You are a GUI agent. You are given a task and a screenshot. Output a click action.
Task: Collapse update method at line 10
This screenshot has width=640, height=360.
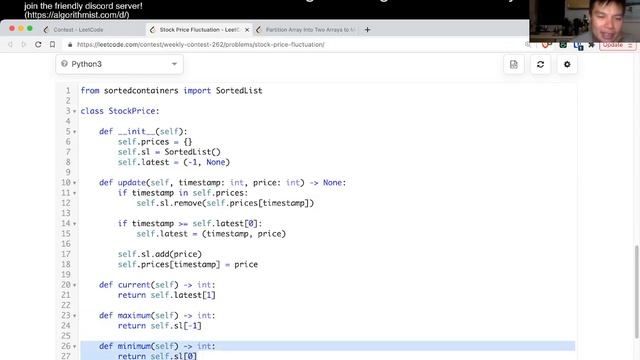(x=74, y=182)
